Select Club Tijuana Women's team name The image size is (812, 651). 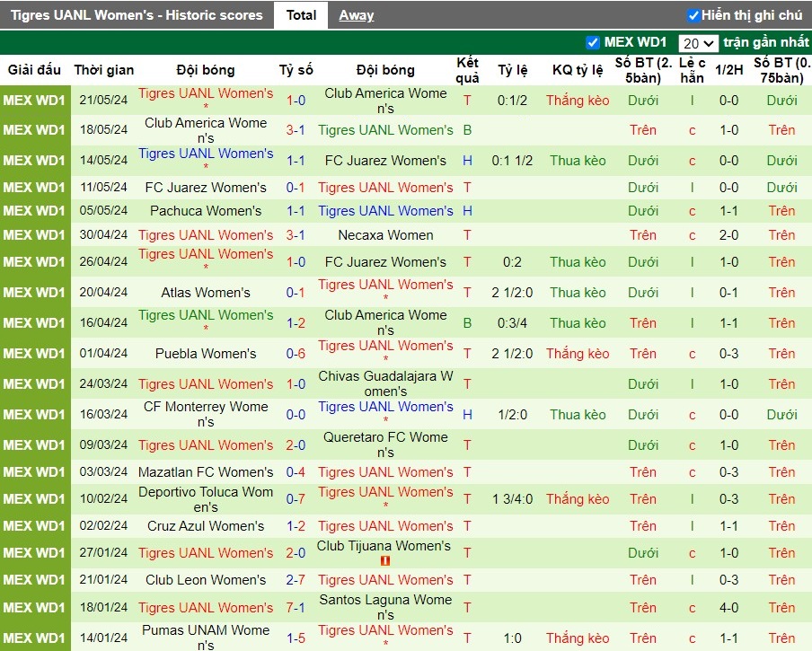(384, 546)
